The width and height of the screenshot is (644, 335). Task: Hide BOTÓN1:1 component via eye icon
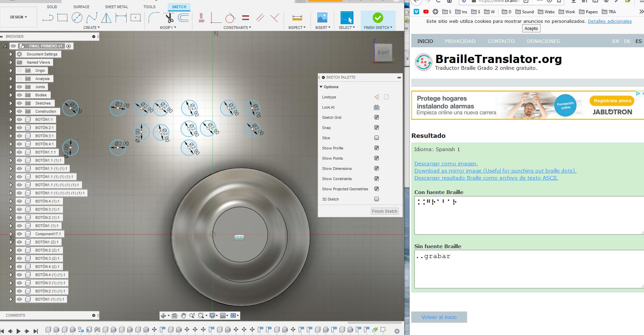point(19,119)
